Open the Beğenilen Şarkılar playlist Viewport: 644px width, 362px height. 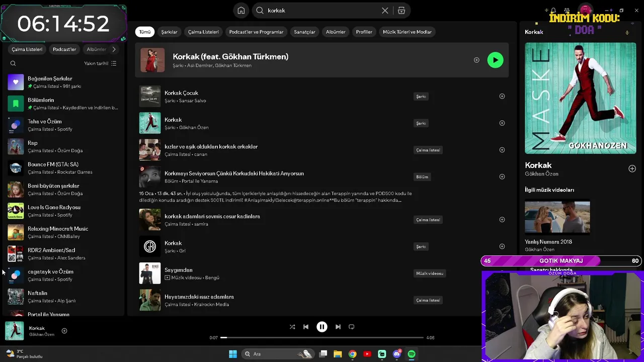(63, 82)
